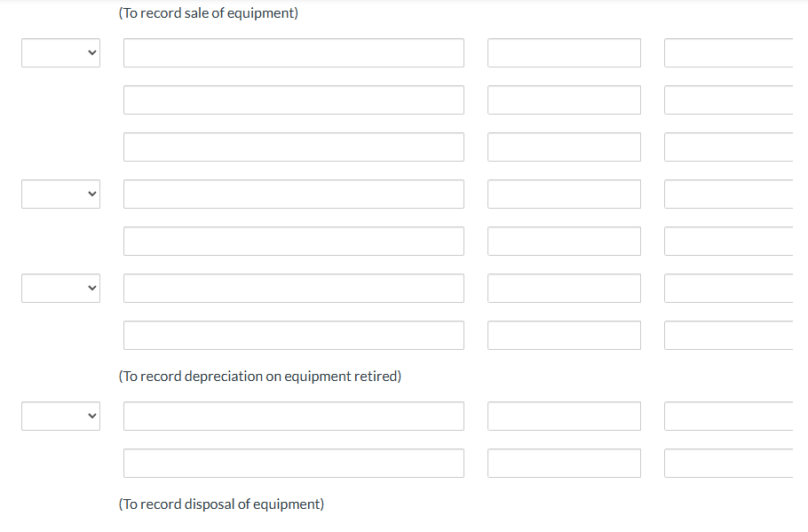Click the text '(To record sale of equipment)'
The image size is (808, 532).
pyautogui.click(x=209, y=12)
